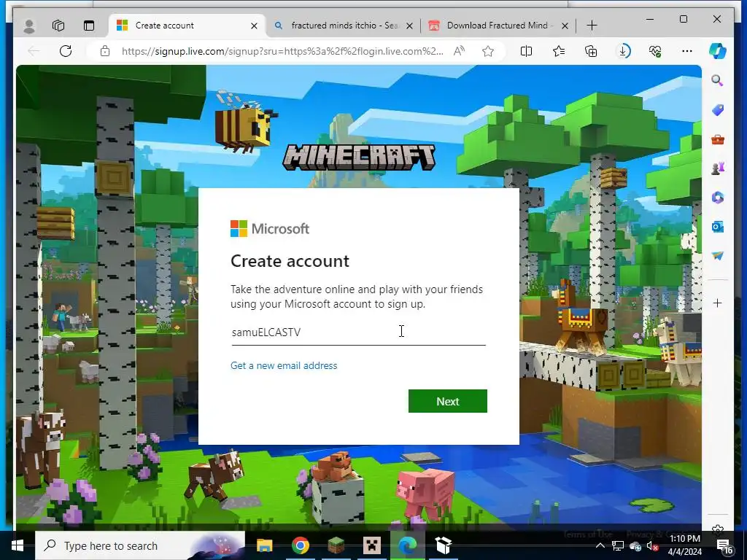
Task: Open the box-shaped app on taskbar
Action: pos(443,545)
